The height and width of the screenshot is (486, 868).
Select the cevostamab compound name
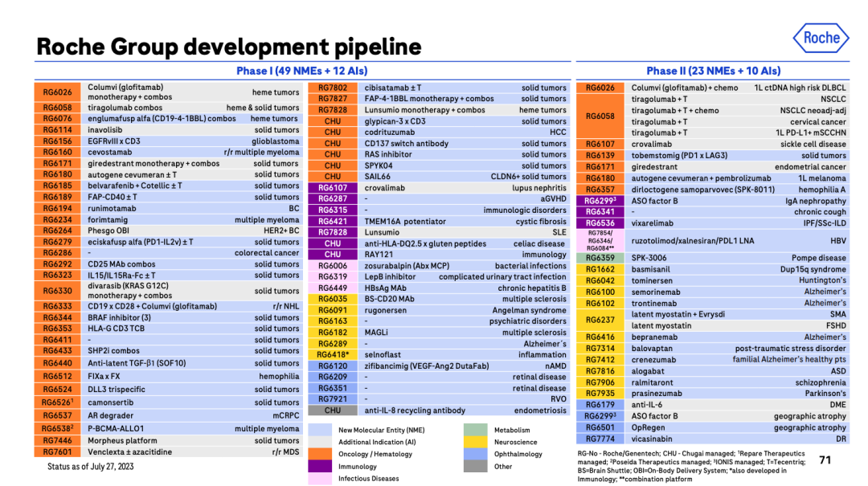coord(109,152)
